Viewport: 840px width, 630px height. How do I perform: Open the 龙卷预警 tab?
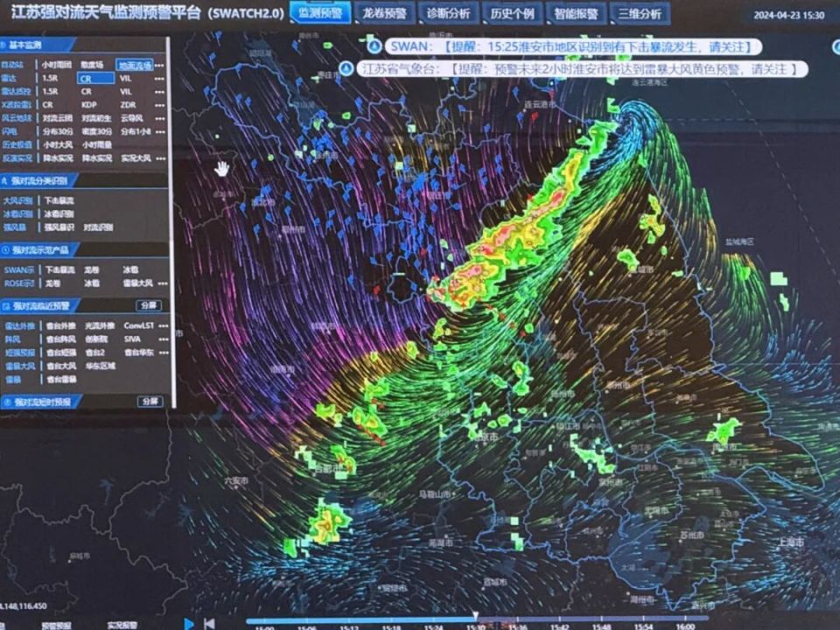coord(384,13)
